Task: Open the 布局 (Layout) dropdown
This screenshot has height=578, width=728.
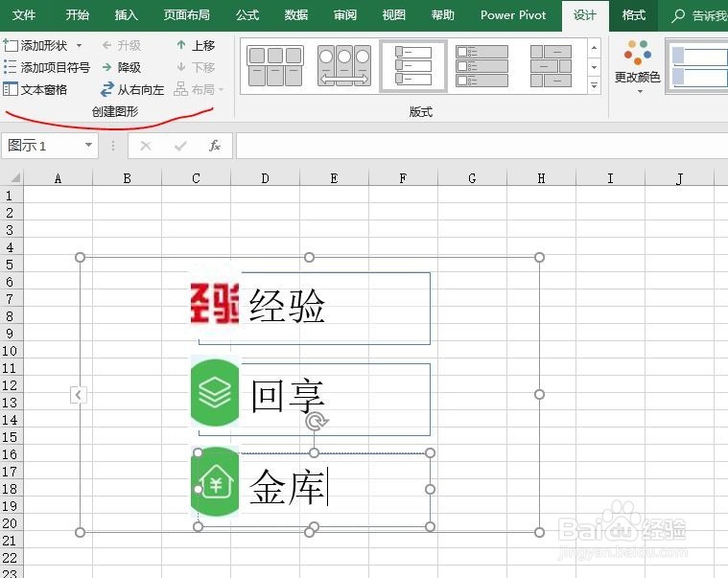Action: coord(199,89)
